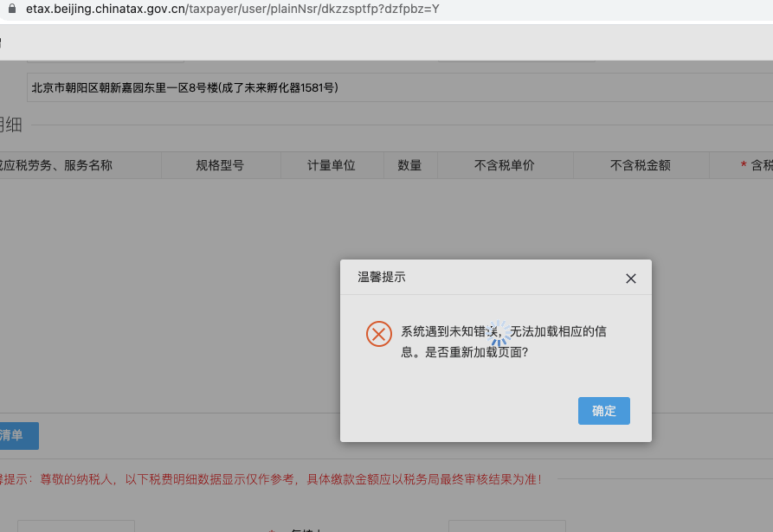Click the 是否重新加载页面 text line
This screenshot has width=773, height=532.
(476, 352)
